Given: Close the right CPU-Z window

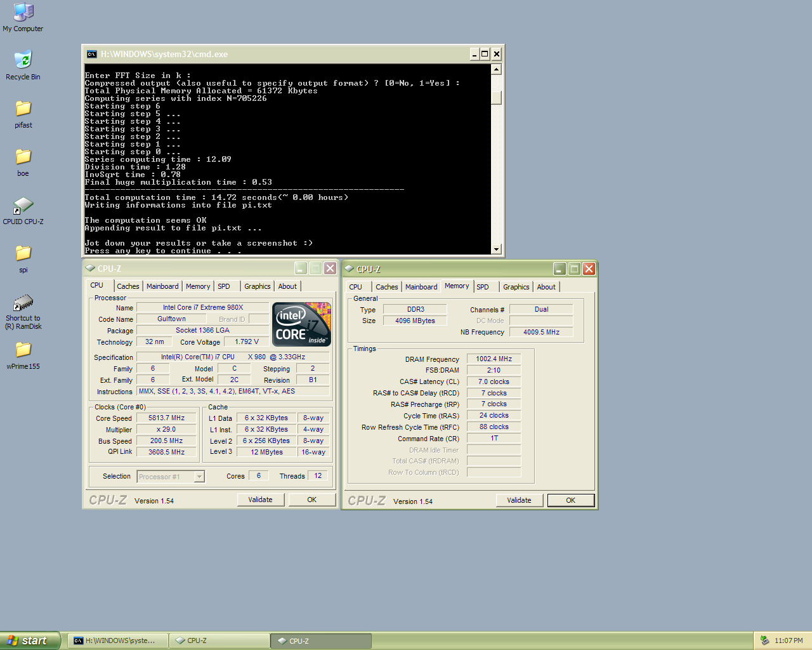Looking at the screenshot, I should (x=589, y=269).
